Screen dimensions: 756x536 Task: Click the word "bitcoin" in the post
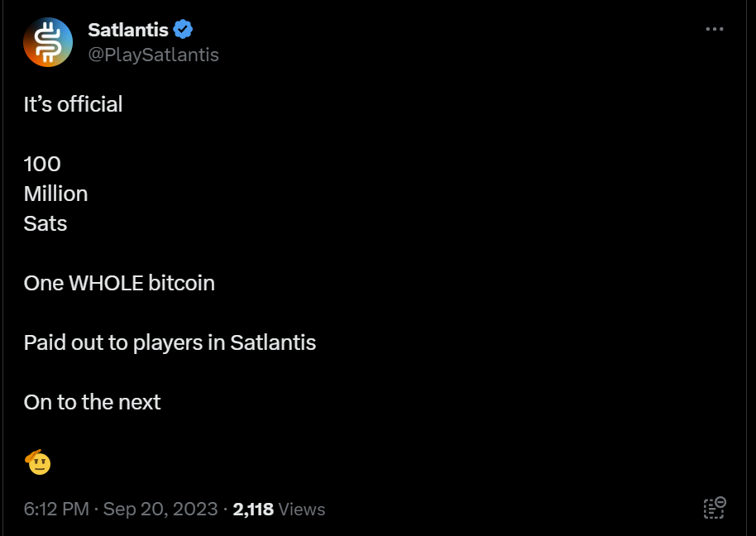coord(181,283)
